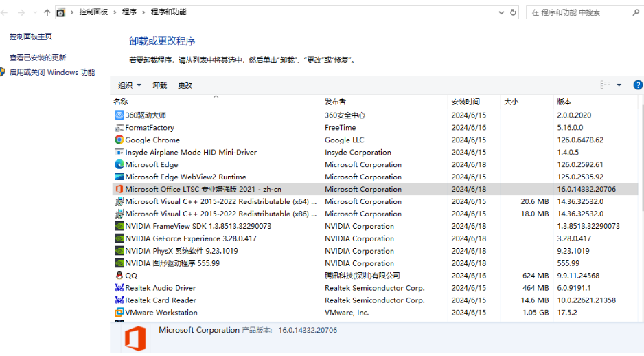Click 更改 in the toolbar
Image resolution: width=644 pixels, height=356 pixels.
tap(185, 85)
